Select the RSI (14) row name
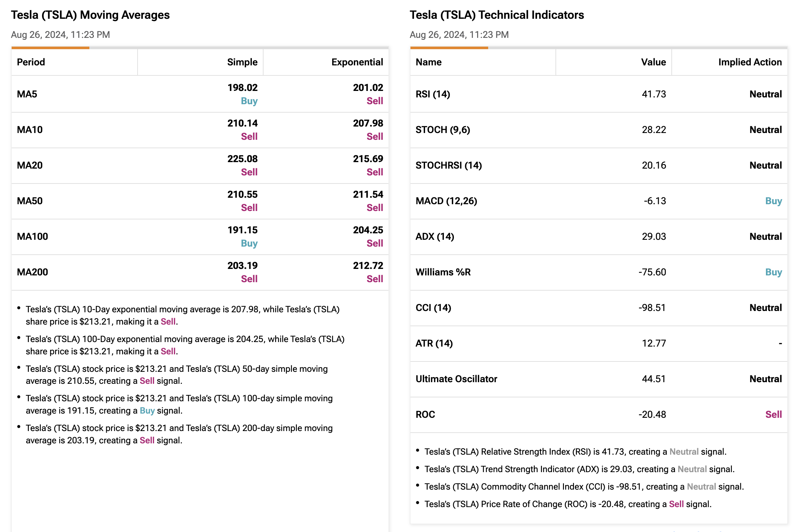 (x=432, y=94)
